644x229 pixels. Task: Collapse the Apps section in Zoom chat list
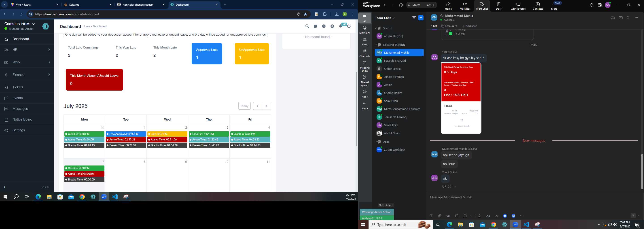tap(375, 142)
